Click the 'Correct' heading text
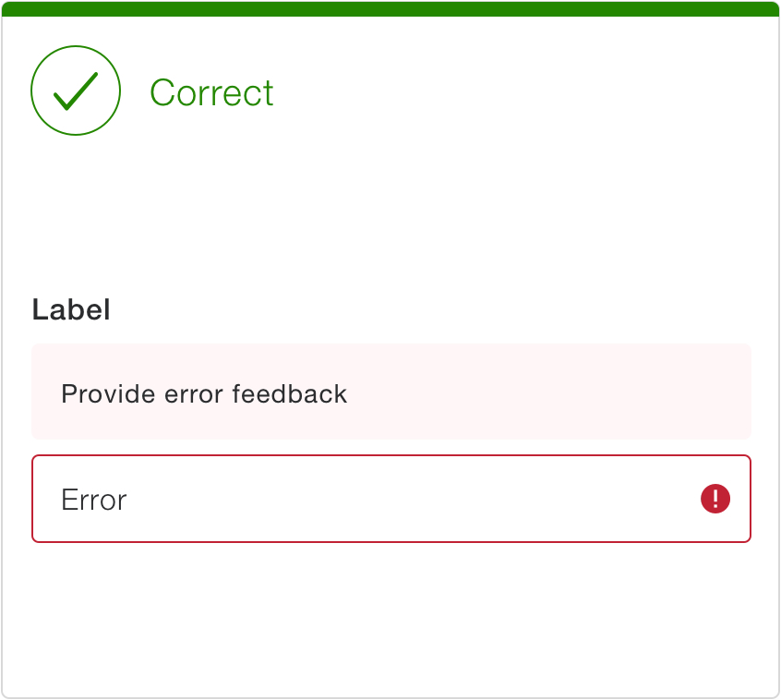This screenshot has height=700, width=781. (x=211, y=91)
